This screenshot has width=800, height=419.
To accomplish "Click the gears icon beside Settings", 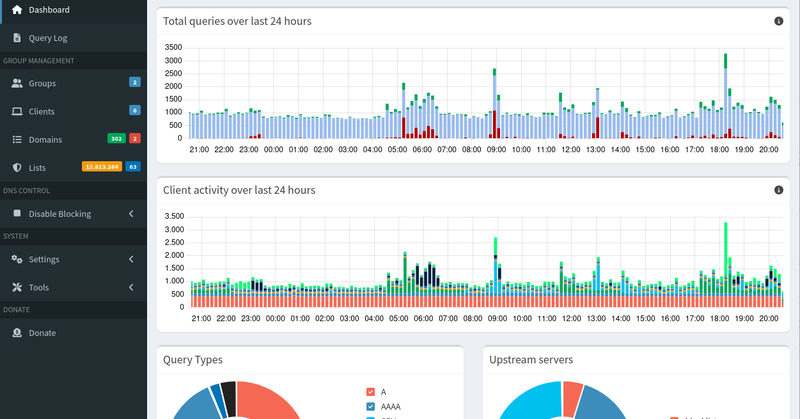I will (17, 259).
